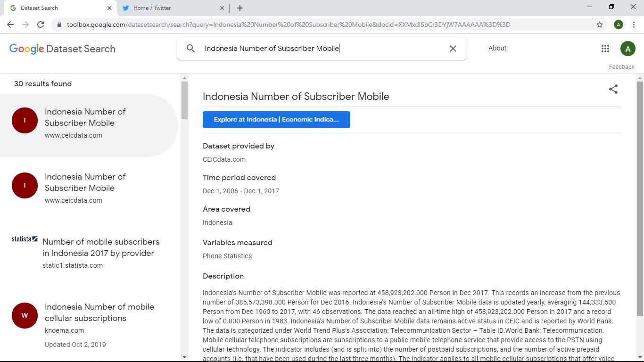Viewport: 644px width, 362px height.
Task: Click Explore at Indonesia Economic Indicators button
Action: point(276,120)
